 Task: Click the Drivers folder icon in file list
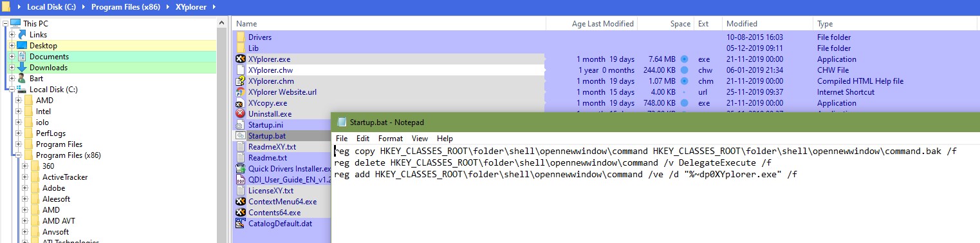pos(241,37)
